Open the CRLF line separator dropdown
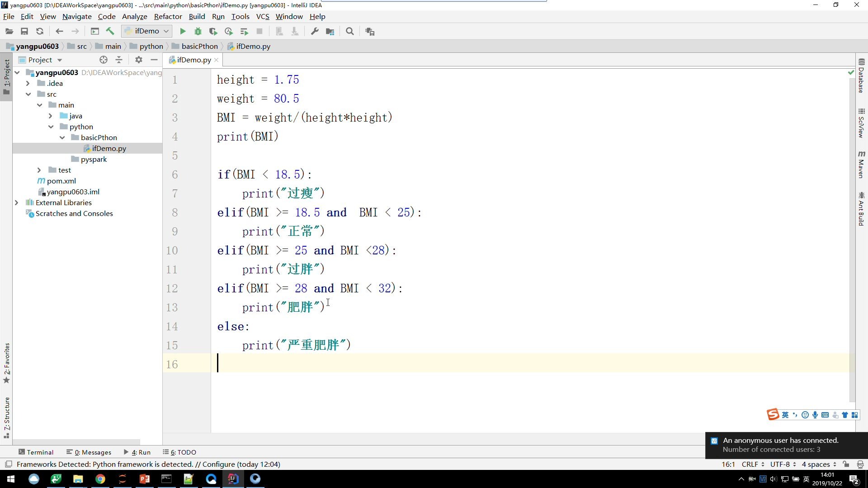Screen dimensions: 868x488 [x=752, y=464]
